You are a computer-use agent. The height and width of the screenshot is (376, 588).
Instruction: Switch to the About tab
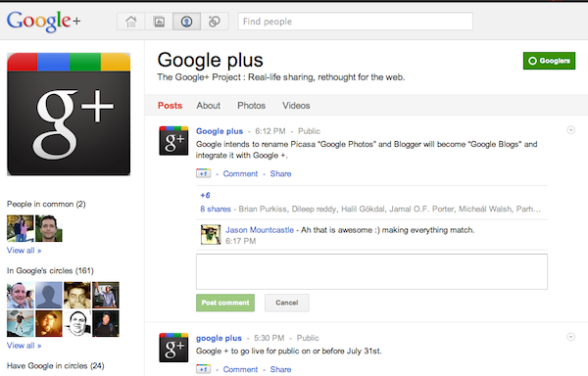click(209, 106)
